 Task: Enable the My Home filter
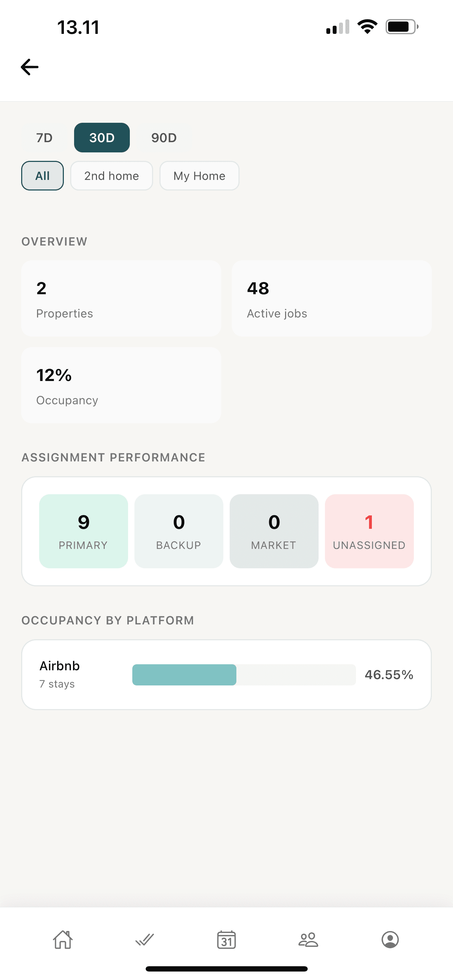click(x=199, y=176)
